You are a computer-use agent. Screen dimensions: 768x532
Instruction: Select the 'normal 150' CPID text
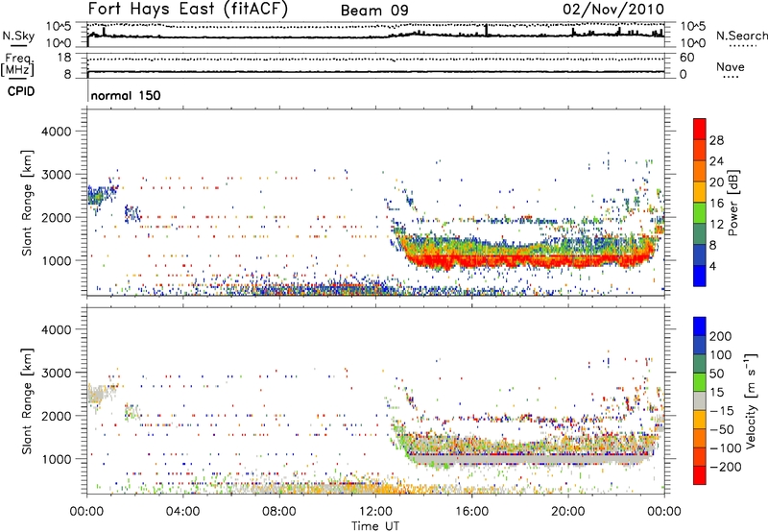tap(126, 95)
